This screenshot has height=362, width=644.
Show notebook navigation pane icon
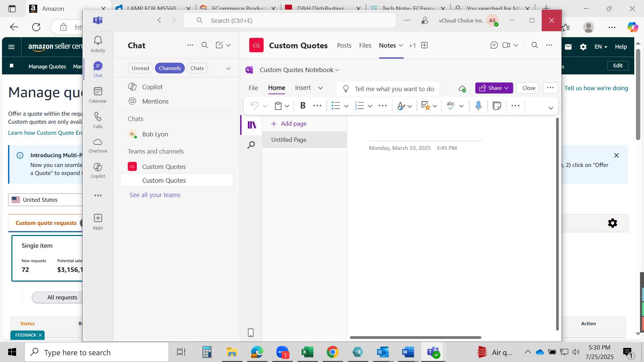point(252,125)
